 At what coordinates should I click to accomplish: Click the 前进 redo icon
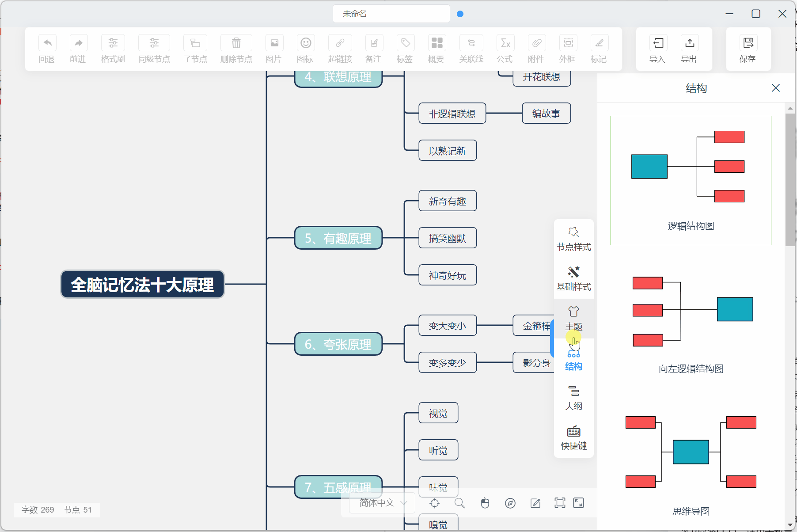click(79, 43)
